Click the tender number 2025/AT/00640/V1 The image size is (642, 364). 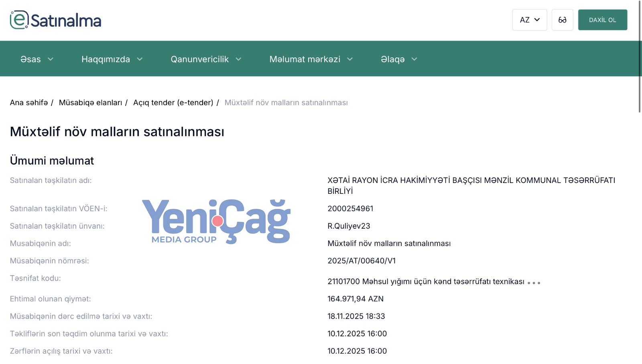pos(362,261)
